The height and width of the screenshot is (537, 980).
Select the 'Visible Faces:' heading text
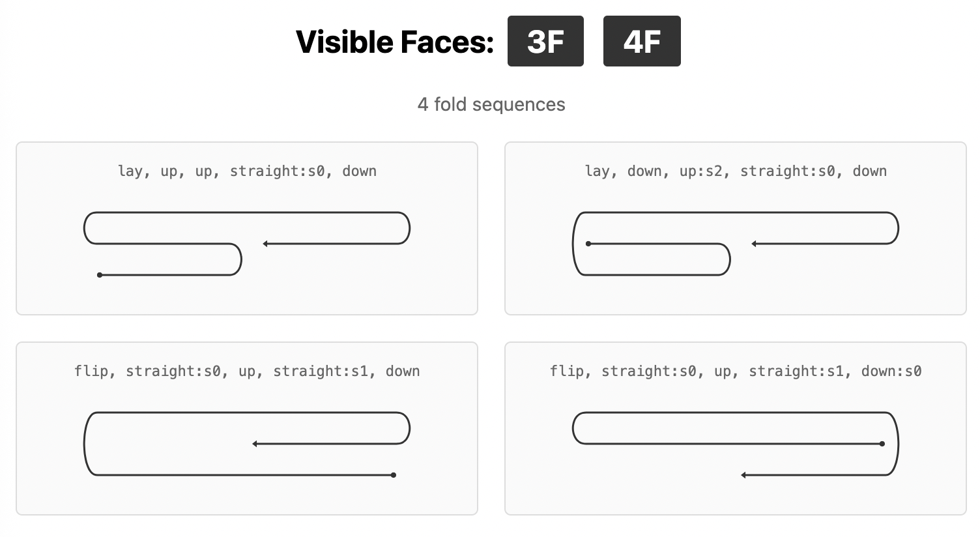(x=394, y=41)
